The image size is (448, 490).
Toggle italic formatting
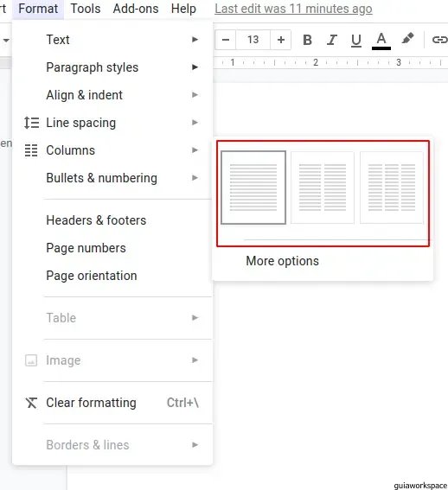(x=331, y=40)
